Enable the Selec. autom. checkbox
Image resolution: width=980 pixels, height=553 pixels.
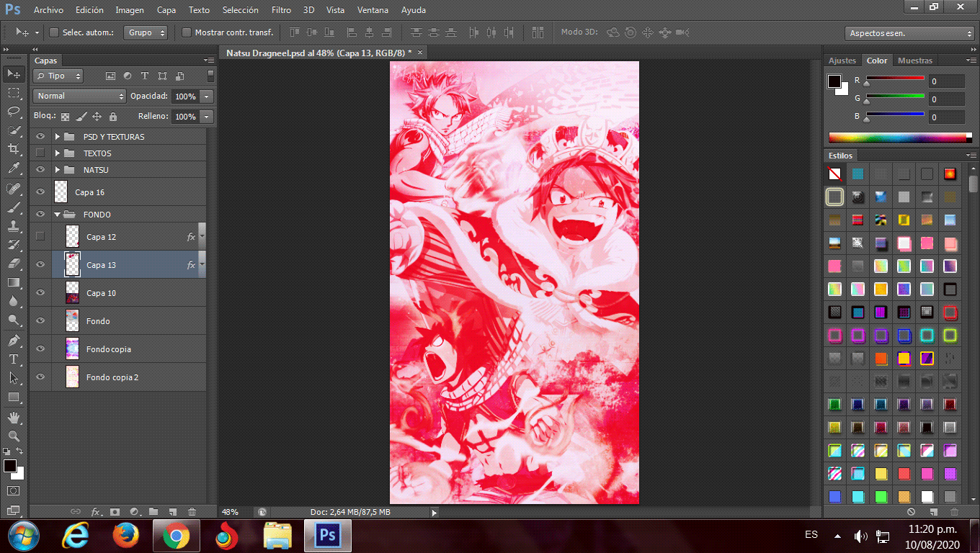coord(54,32)
